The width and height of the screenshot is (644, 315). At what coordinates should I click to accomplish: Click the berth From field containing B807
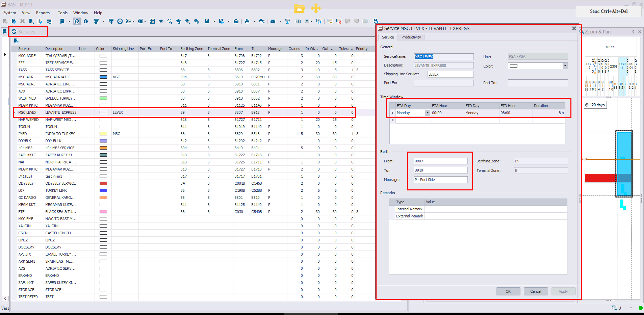tap(441, 161)
